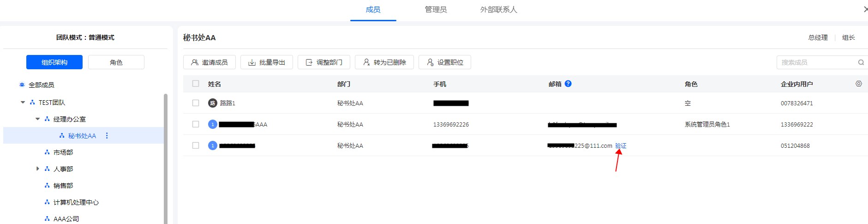Collapse the TEST团队 tree node

(x=23, y=103)
